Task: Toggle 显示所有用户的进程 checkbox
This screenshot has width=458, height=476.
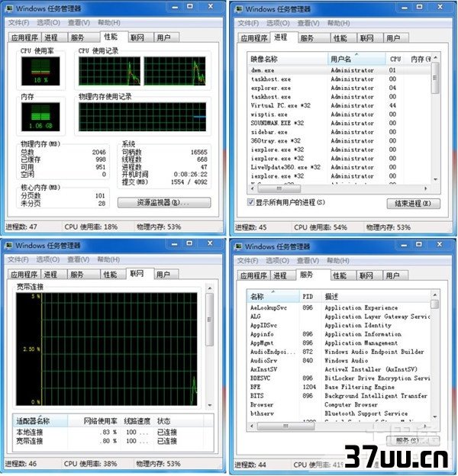Action: tap(251, 202)
